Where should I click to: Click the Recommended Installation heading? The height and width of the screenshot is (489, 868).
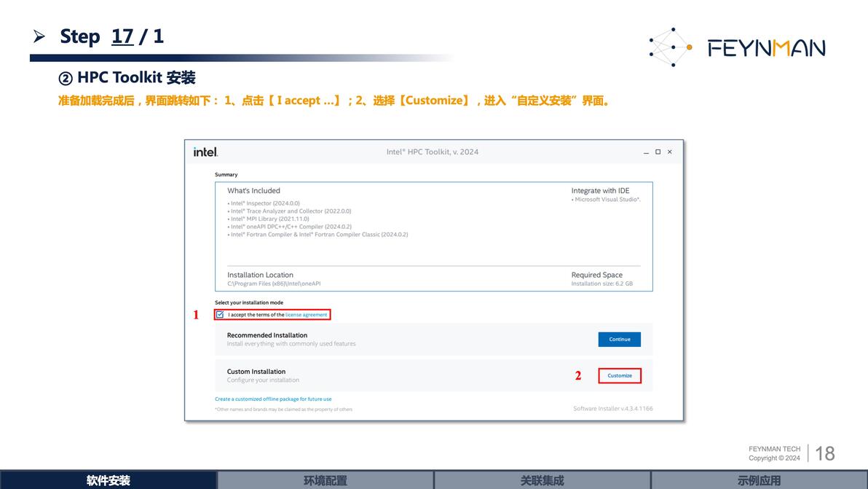pos(267,335)
